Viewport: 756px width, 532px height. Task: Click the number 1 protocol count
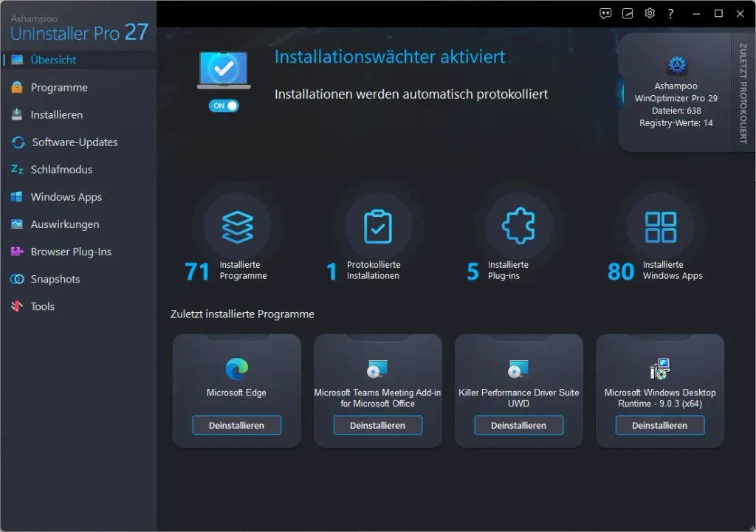[331, 272]
